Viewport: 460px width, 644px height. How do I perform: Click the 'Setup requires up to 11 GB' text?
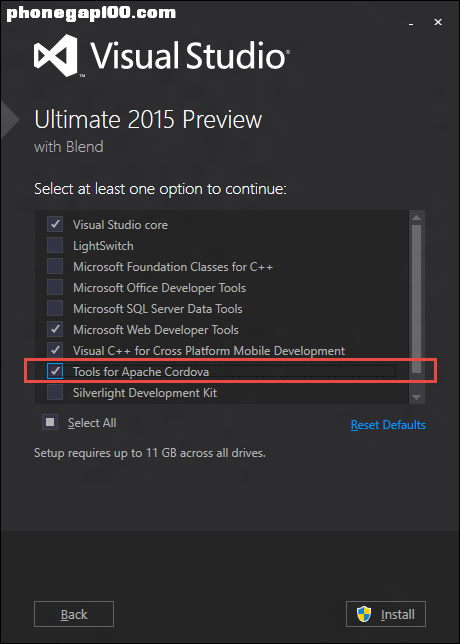pyautogui.click(x=150, y=453)
